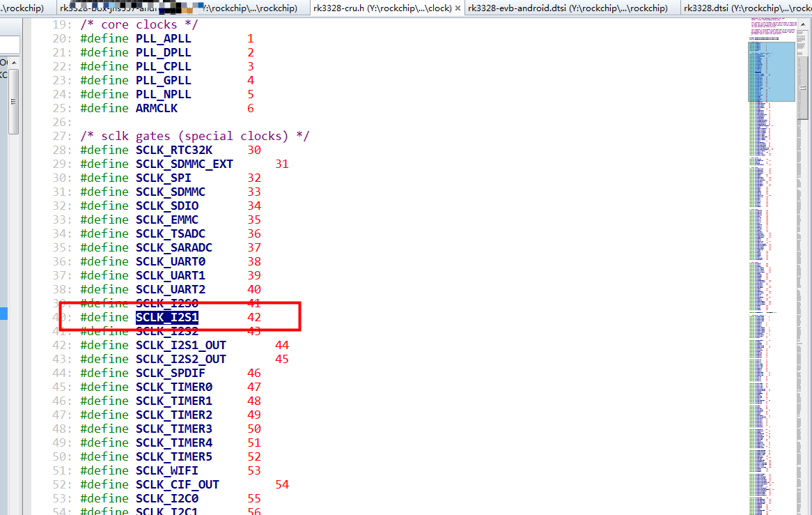The width and height of the screenshot is (812, 515).
Task: Click the SCLK_WIFI define on line 51
Action: point(167,470)
